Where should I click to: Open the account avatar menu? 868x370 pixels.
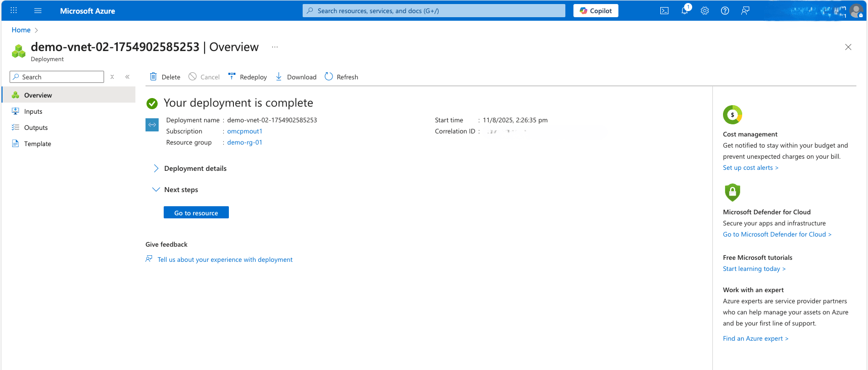[856, 11]
